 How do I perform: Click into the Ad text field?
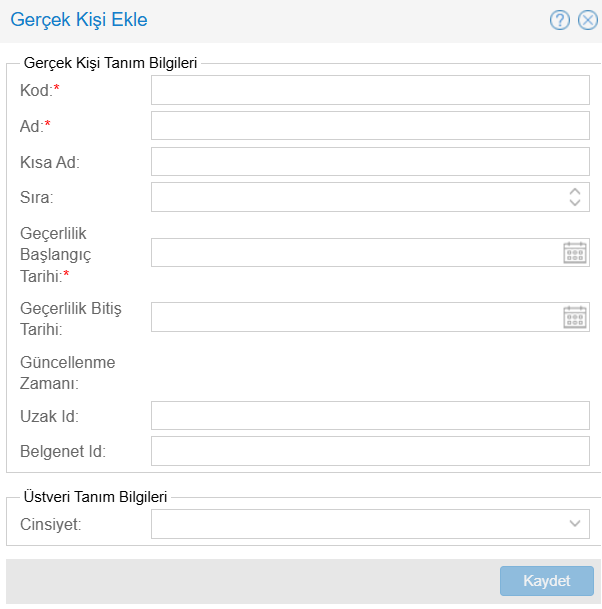pos(370,125)
